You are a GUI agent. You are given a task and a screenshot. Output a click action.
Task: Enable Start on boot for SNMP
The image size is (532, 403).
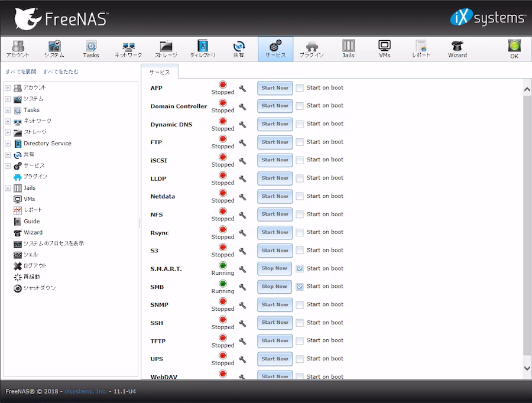pos(300,305)
